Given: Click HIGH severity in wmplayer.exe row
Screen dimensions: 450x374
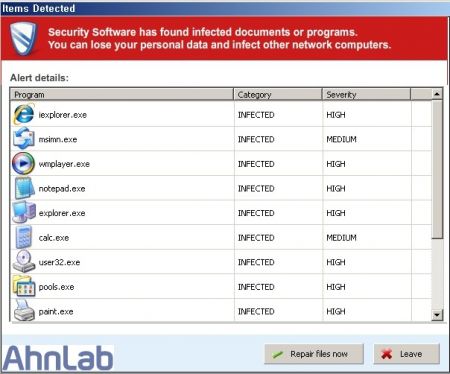Looking at the screenshot, I should (336, 164).
